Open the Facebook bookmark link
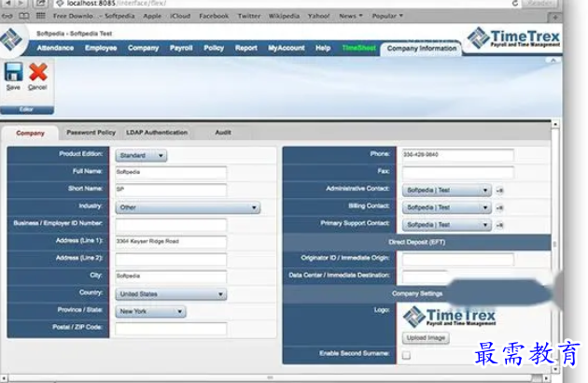588x383 pixels. coord(214,16)
